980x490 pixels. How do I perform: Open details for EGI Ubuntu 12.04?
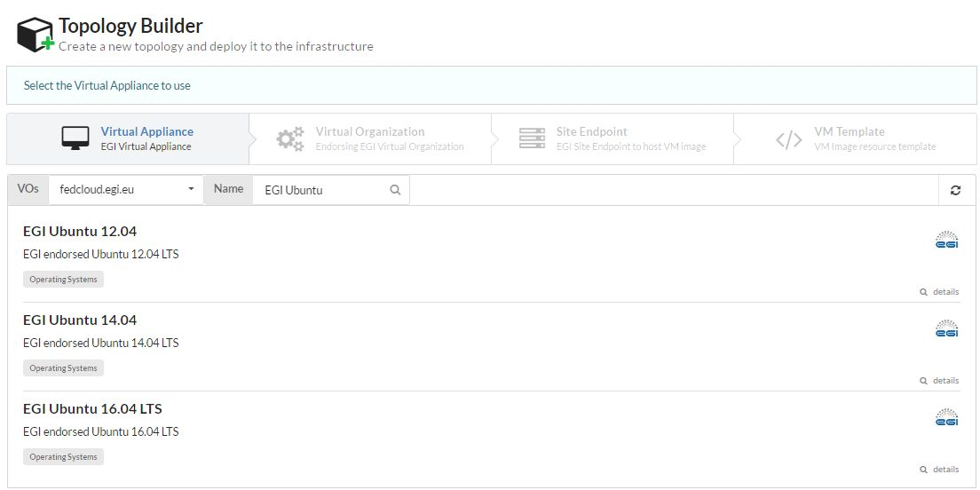[x=939, y=292]
